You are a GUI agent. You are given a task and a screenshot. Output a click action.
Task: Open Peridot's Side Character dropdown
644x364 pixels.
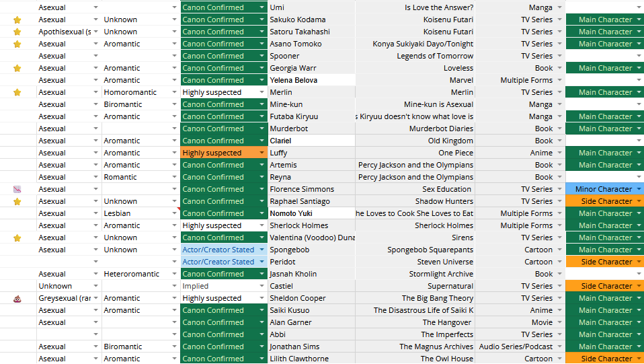tap(638, 262)
